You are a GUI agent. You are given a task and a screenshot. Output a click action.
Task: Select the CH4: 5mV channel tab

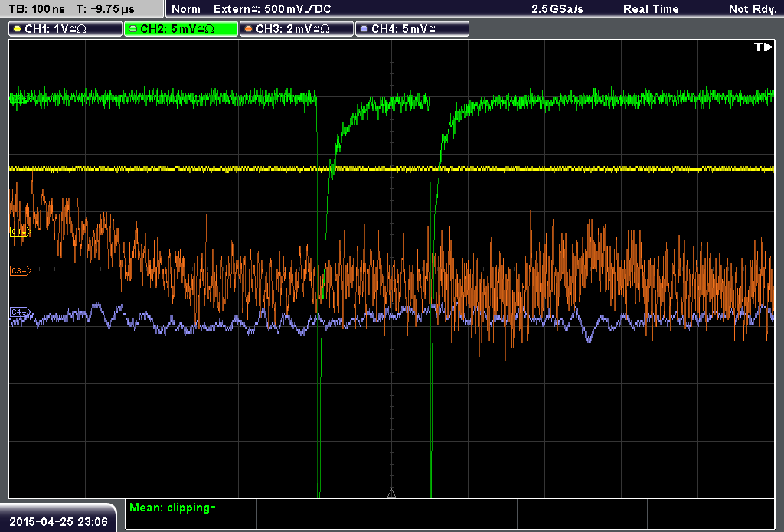pos(412,29)
